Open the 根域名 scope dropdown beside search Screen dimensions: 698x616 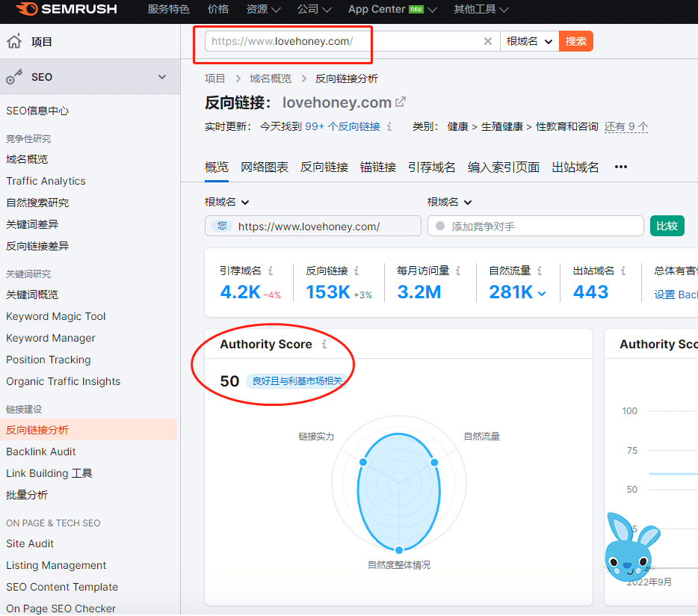530,41
